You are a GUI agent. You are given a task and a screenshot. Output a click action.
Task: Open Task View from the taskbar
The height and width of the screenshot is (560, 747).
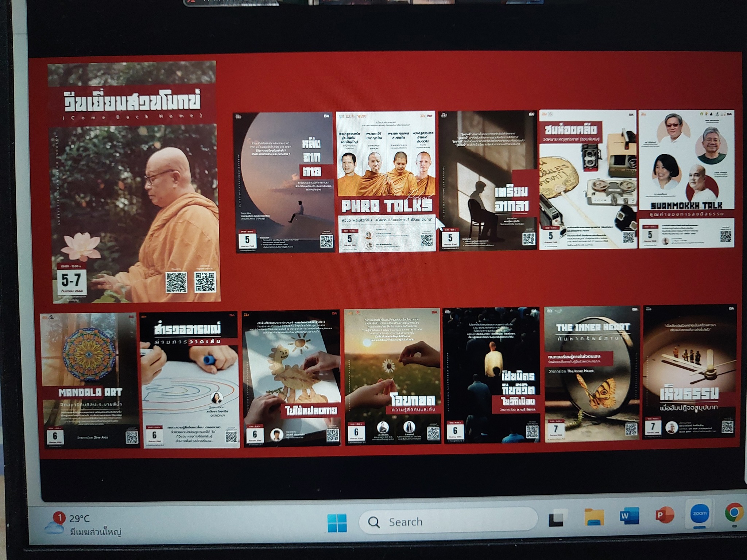pyautogui.click(x=557, y=518)
